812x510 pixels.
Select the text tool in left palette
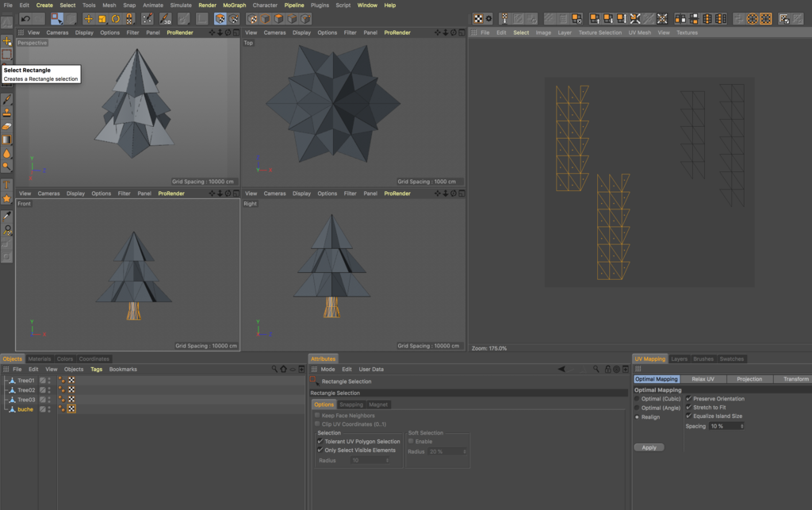point(6,185)
